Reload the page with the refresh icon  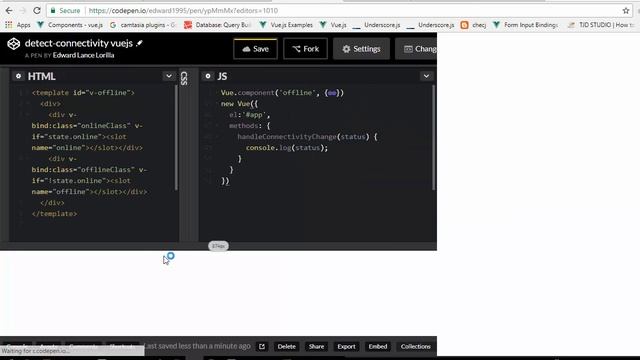(x=37, y=11)
